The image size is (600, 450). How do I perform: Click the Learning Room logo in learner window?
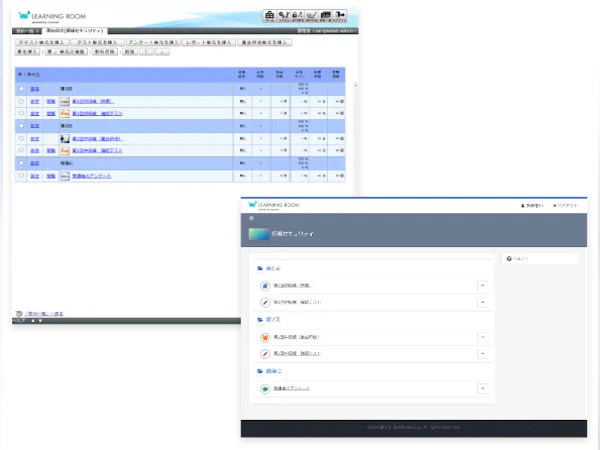274,205
